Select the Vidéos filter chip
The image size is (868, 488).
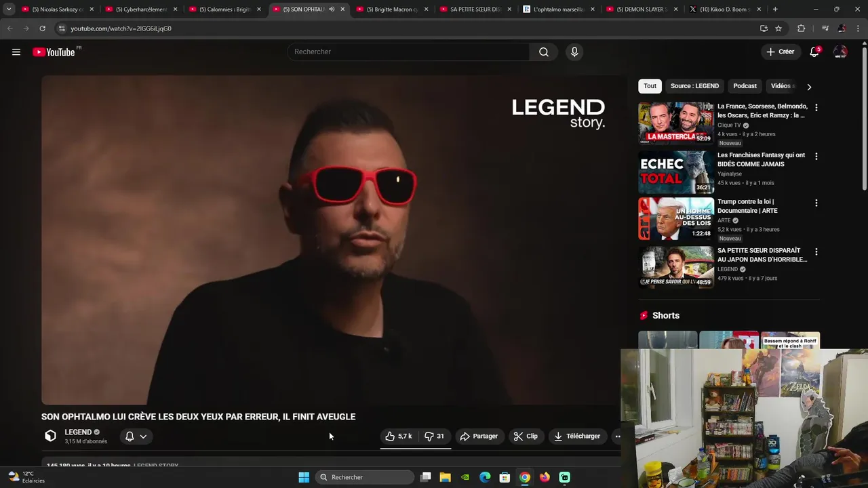781,86
